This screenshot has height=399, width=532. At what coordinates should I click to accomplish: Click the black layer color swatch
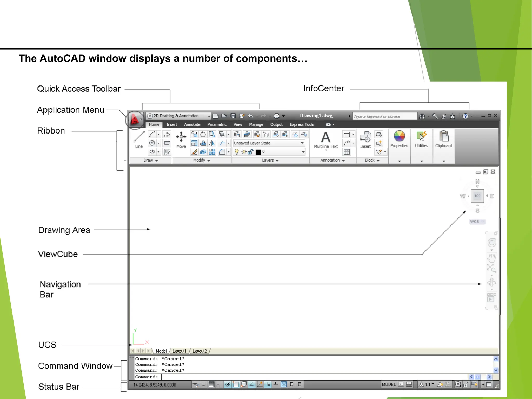coord(258,152)
